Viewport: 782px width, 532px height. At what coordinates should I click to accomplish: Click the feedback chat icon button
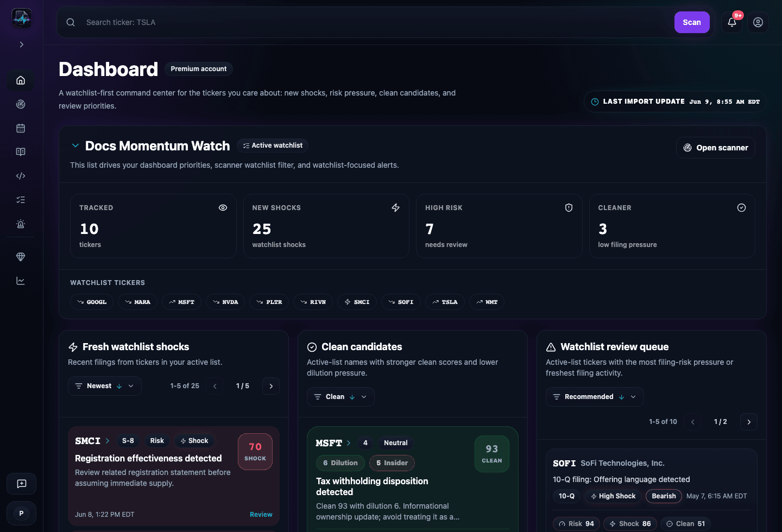pyautogui.click(x=22, y=484)
